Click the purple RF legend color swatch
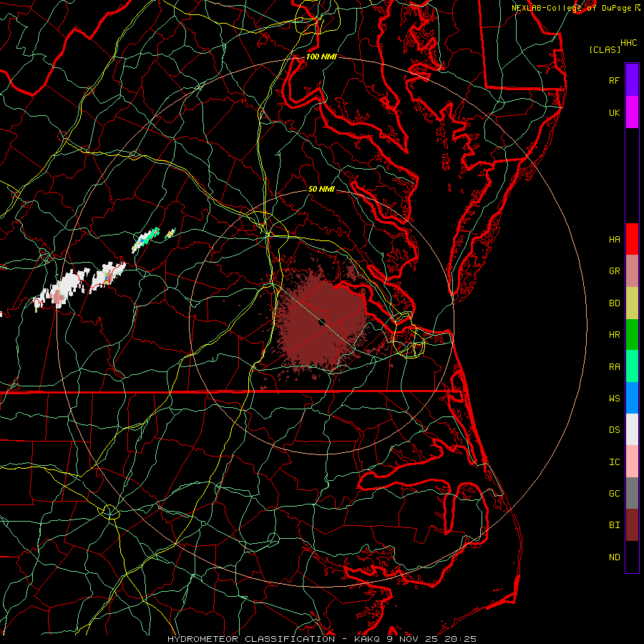 click(632, 80)
